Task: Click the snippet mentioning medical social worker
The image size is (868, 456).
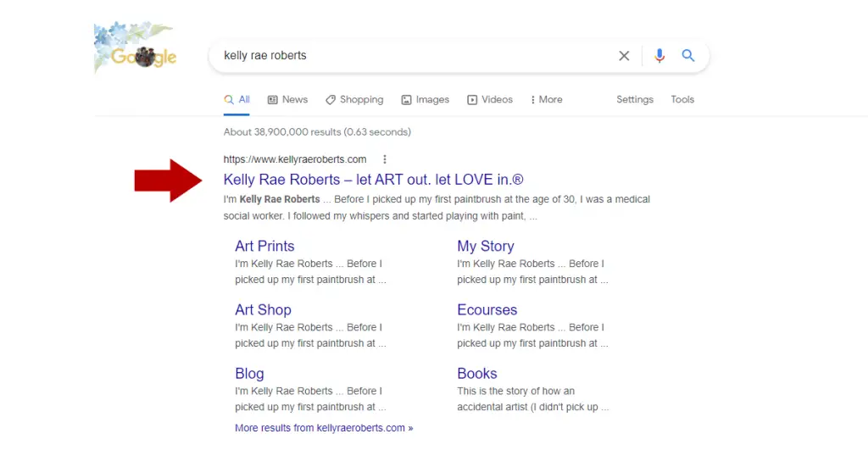Action: (x=437, y=208)
